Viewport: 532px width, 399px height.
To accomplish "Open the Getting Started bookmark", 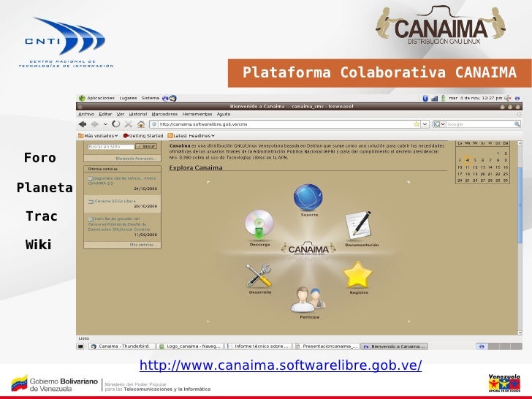I will click(142, 136).
